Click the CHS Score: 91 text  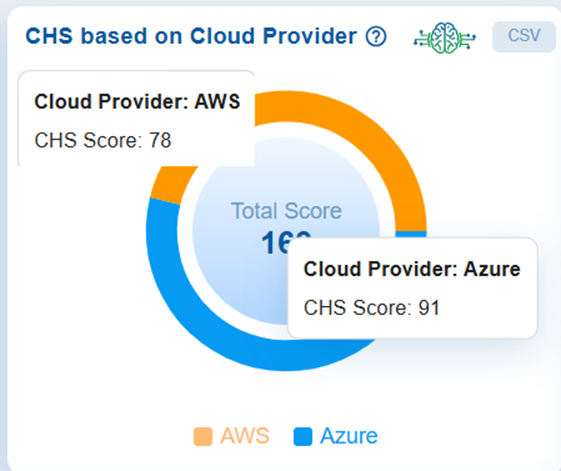tap(372, 308)
